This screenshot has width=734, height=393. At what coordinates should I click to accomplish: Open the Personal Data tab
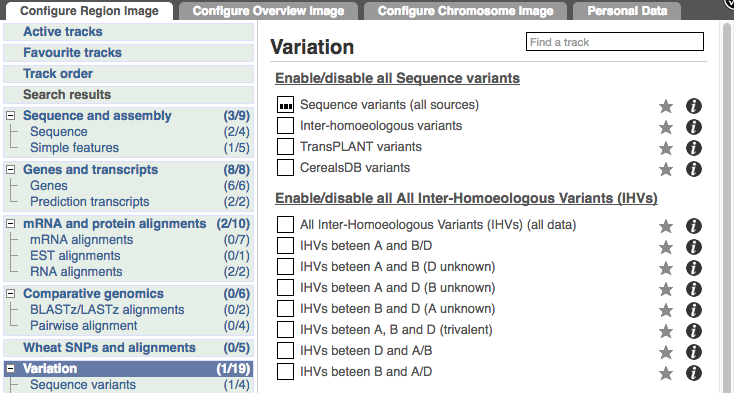627,11
